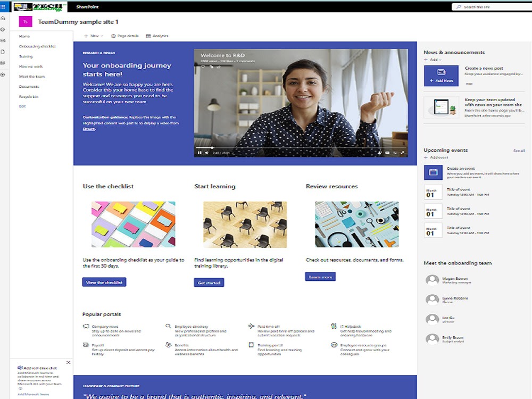Select the home icon in left app bar
The image size is (532, 399).
click(4, 18)
